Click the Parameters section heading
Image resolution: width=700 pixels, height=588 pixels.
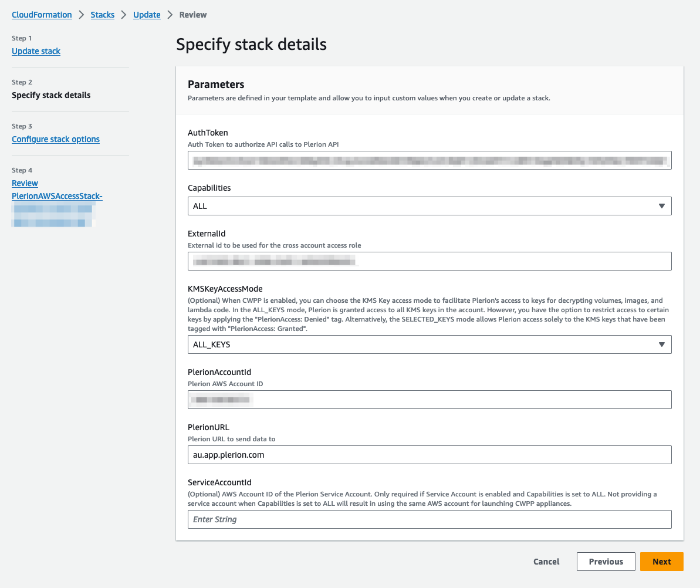tap(216, 85)
